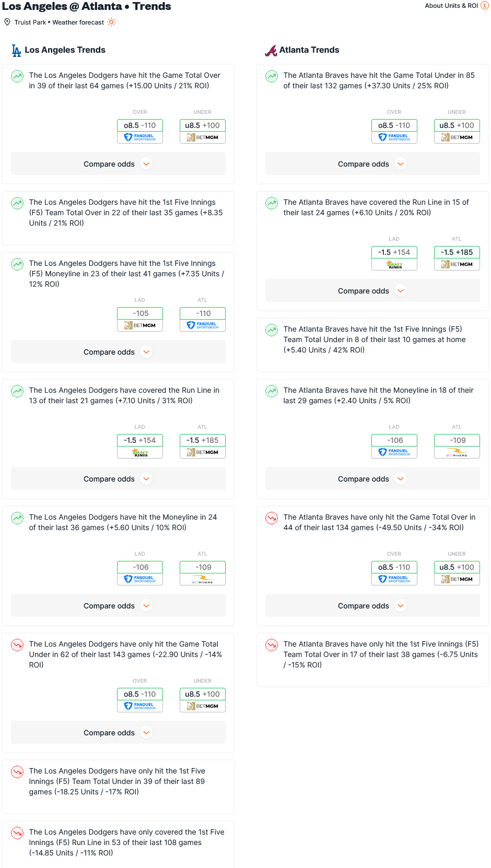Click the sun weather forecast icon
491x868 pixels.
111,22
